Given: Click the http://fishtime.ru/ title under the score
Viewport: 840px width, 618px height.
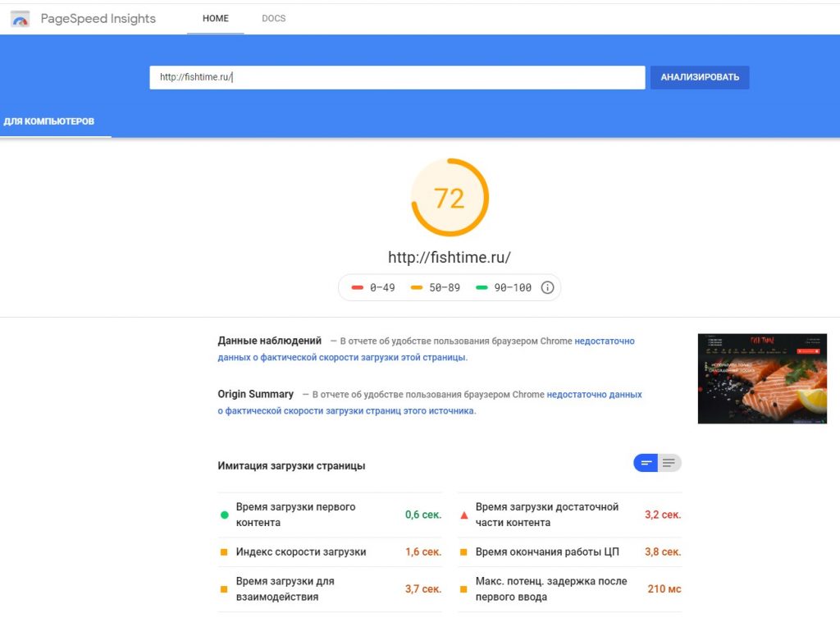Looking at the screenshot, I should tap(450, 257).
